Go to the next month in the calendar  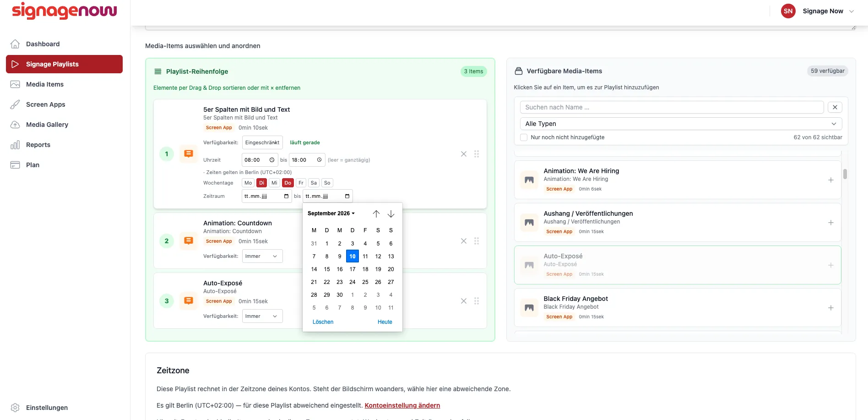coord(391,214)
